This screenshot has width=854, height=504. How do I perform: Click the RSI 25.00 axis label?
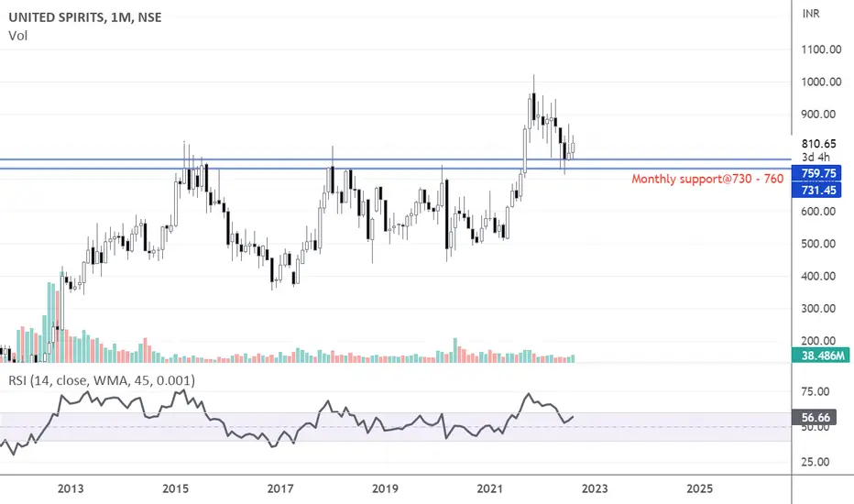point(816,462)
